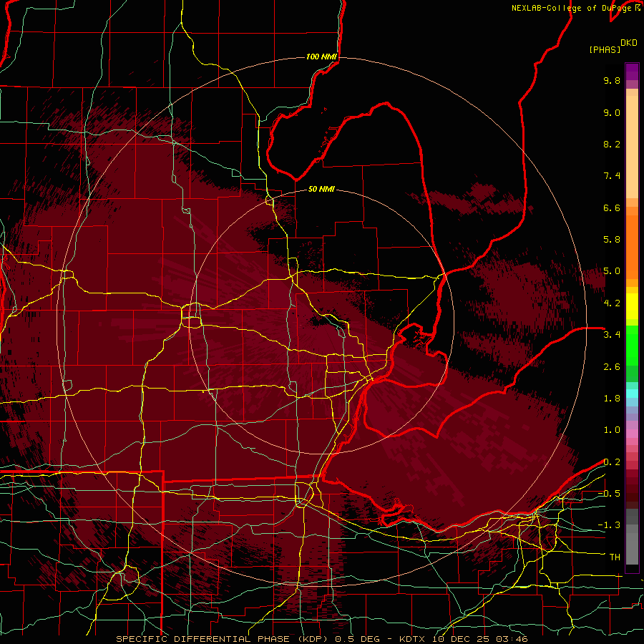
Task: Select the 50 NMI range ring label
Action: 321,189
